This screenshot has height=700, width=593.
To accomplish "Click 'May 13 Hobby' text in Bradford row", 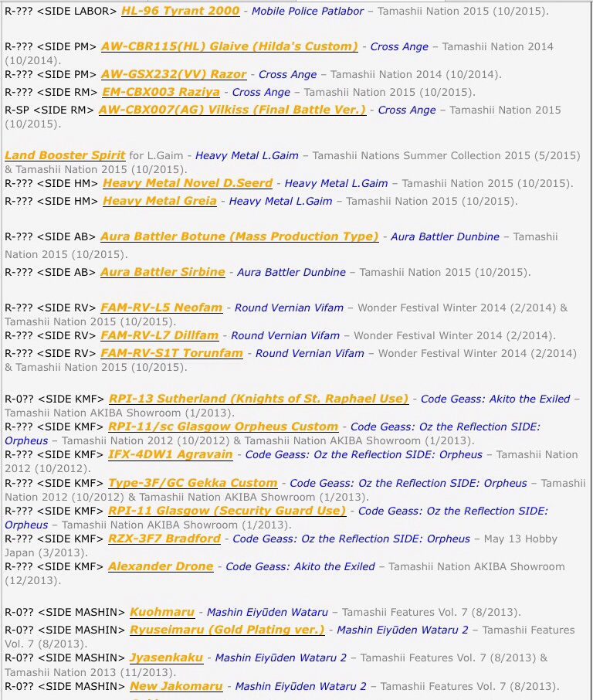I will [x=520, y=539].
